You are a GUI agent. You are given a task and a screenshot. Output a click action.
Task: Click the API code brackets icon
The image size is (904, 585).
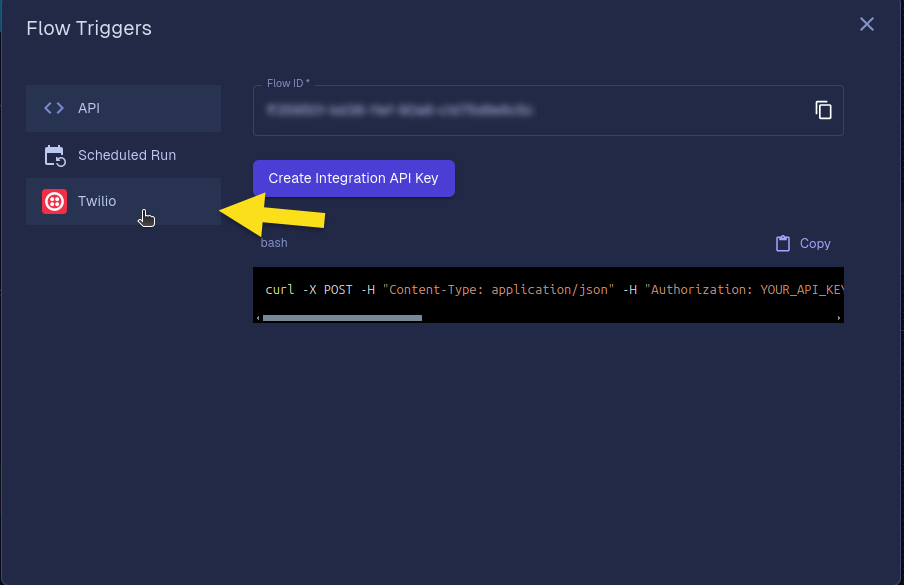(54, 108)
